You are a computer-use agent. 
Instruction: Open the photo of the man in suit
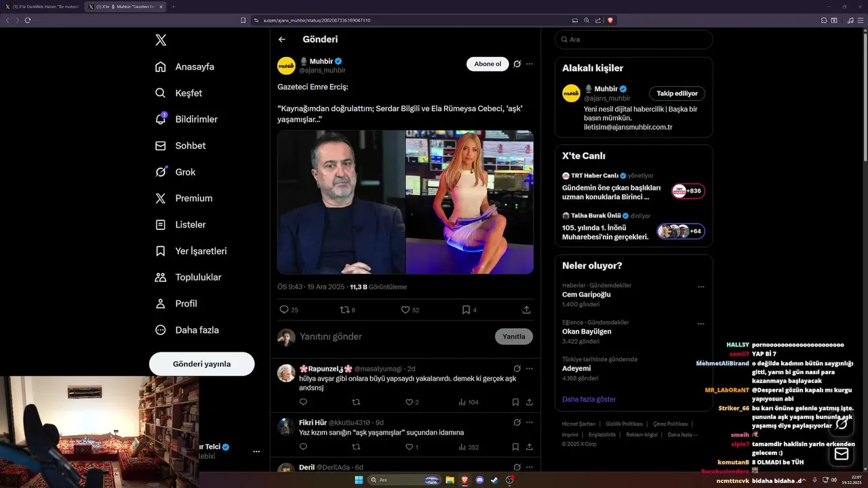(341, 202)
